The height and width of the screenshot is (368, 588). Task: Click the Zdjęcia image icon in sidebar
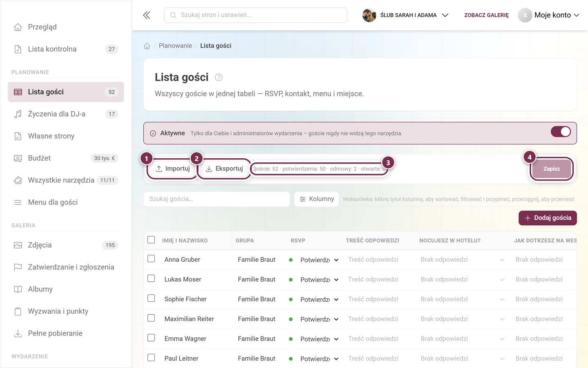tap(18, 245)
